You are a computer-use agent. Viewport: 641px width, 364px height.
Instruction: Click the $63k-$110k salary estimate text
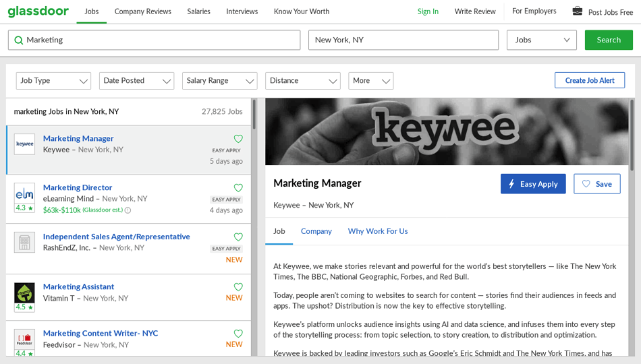point(61,210)
